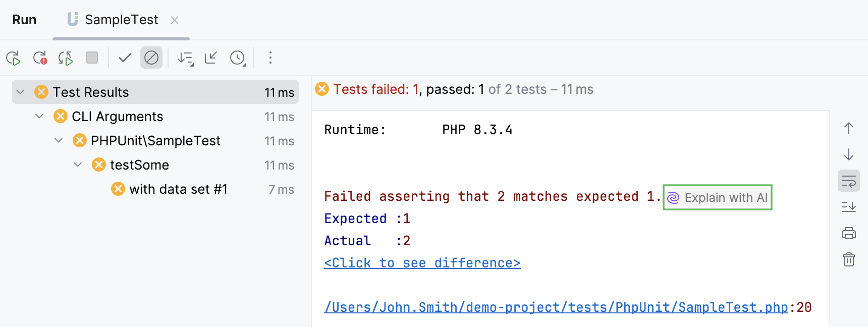Select the 'with data set #1' test

tap(178, 189)
